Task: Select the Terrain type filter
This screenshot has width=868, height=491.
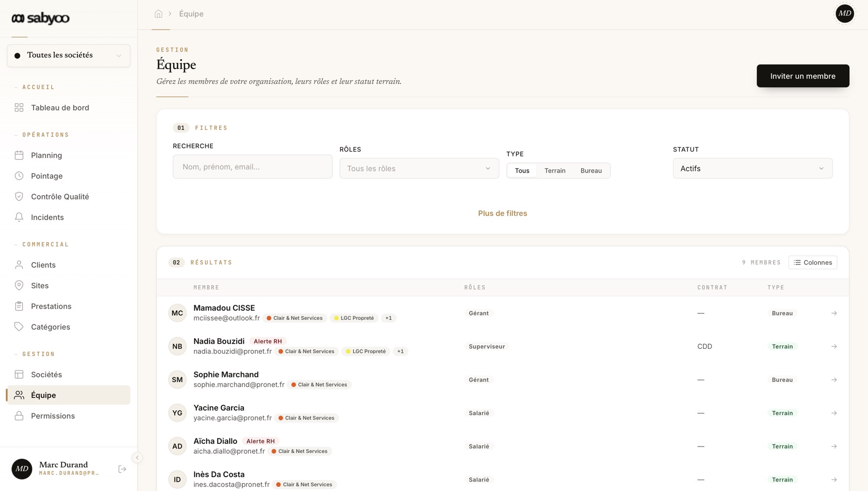Action: pyautogui.click(x=555, y=171)
